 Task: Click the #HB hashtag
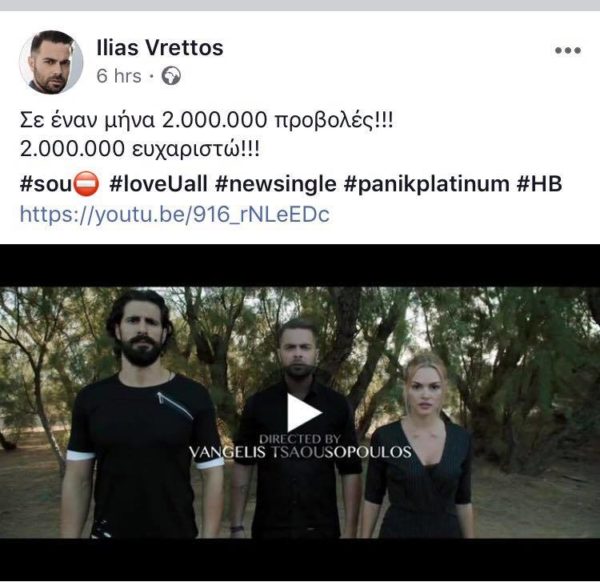coord(540,184)
